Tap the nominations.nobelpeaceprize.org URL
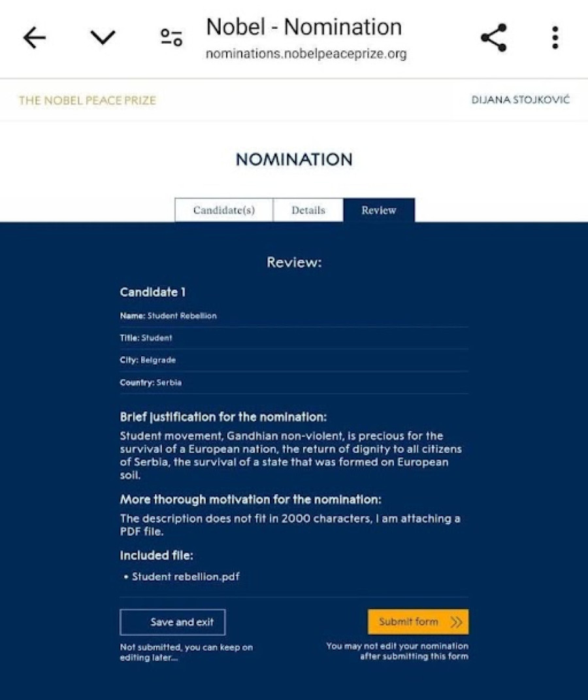588x700 pixels. 306,54
